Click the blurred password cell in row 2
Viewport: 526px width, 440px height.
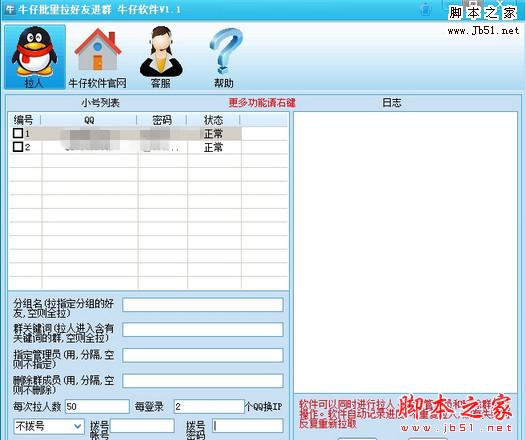160,147
